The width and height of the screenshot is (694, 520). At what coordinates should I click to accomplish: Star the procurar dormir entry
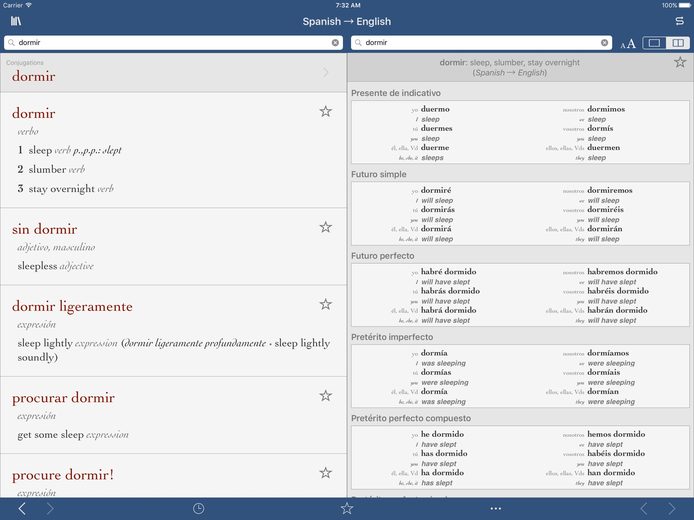325,396
